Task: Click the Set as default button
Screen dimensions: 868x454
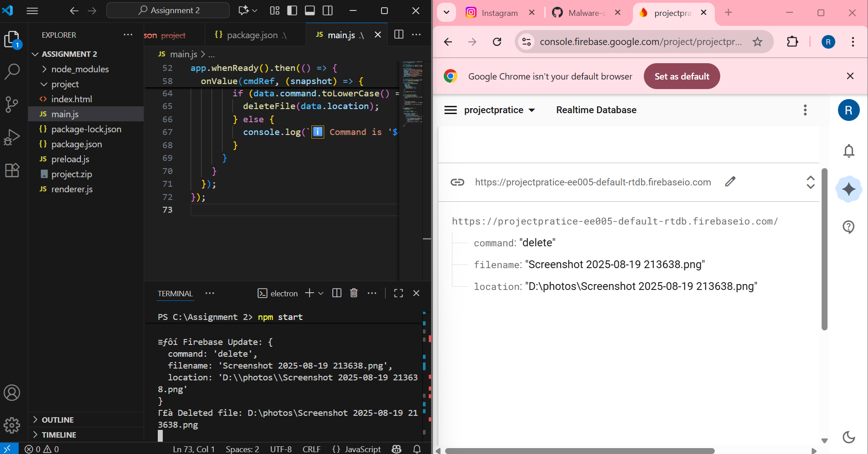Action: 681,76
